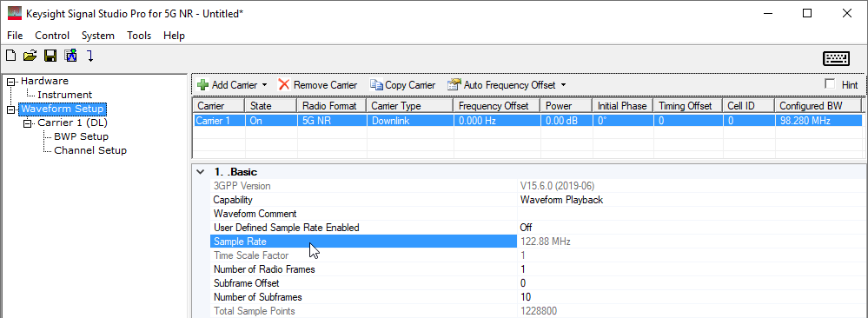Click the Add Carrier button label

[235, 85]
